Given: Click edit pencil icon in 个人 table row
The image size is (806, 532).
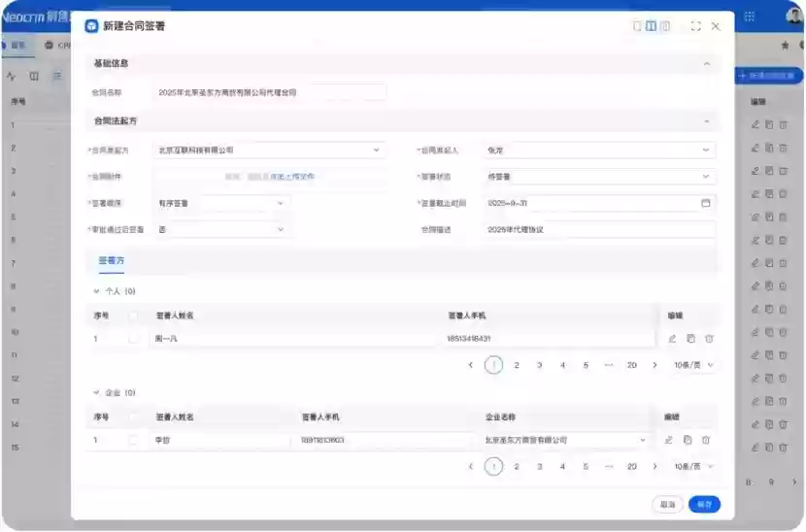Looking at the screenshot, I should (671, 339).
